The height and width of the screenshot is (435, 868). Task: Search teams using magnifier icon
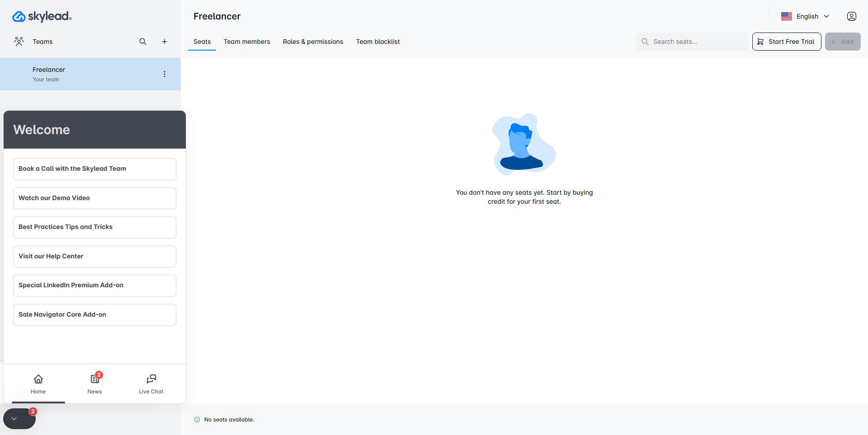coord(143,42)
